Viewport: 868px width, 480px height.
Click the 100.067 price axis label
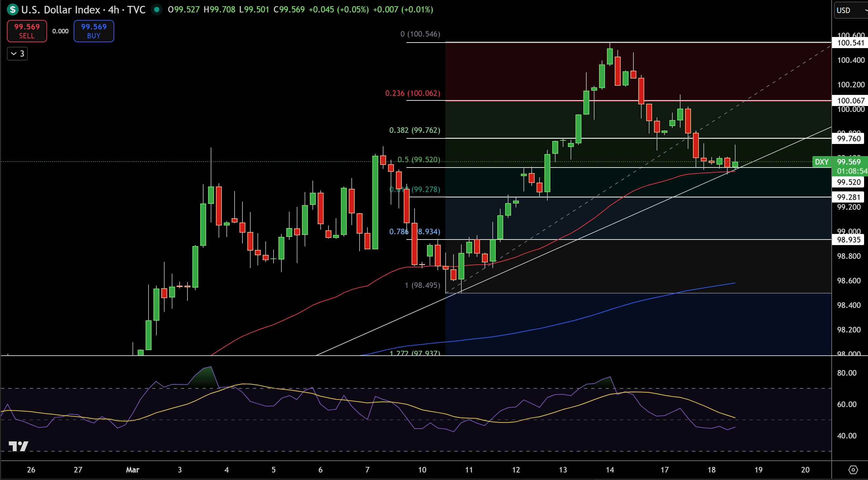tap(850, 100)
